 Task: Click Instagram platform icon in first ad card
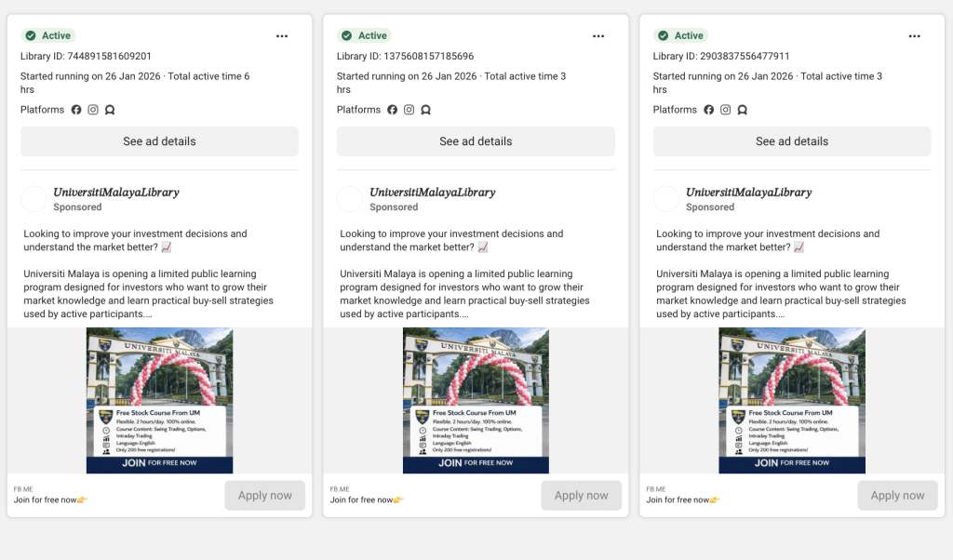pos(93,110)
